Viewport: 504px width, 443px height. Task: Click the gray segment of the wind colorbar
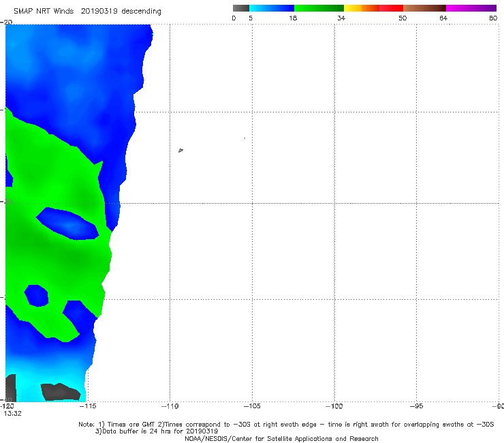tap(241, 8)
